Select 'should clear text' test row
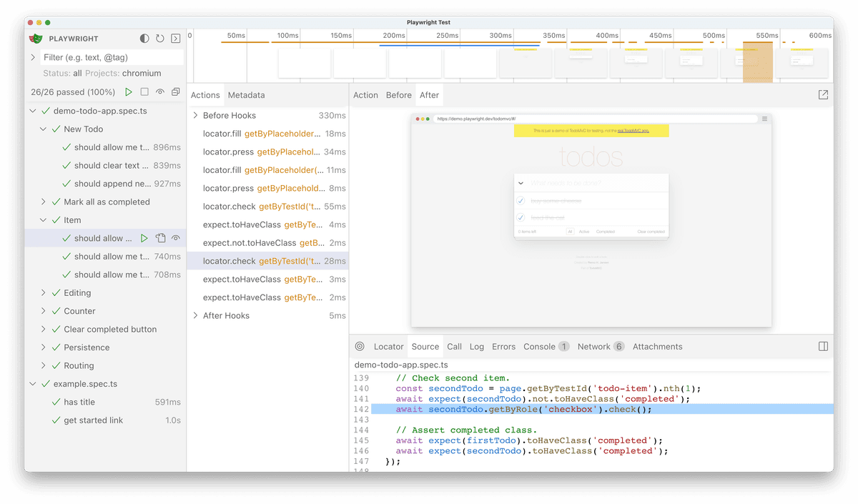The height and width of the screenshot is (504, 858). (x=105, y=165)
